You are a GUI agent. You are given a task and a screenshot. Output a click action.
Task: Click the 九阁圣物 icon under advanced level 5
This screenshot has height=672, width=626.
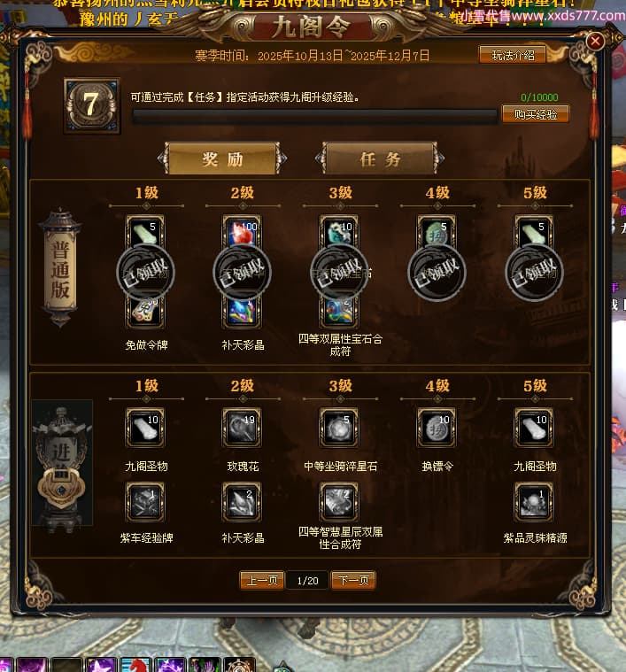click(534, 427)
